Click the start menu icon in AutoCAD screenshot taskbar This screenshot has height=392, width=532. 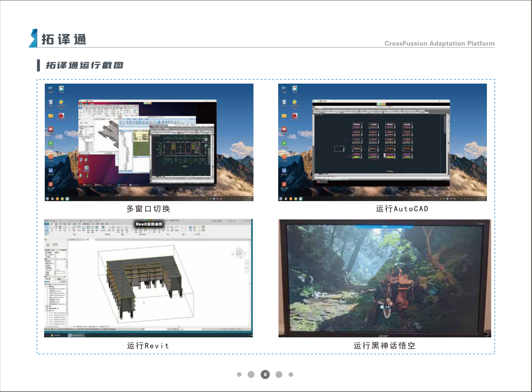[281, 199]
